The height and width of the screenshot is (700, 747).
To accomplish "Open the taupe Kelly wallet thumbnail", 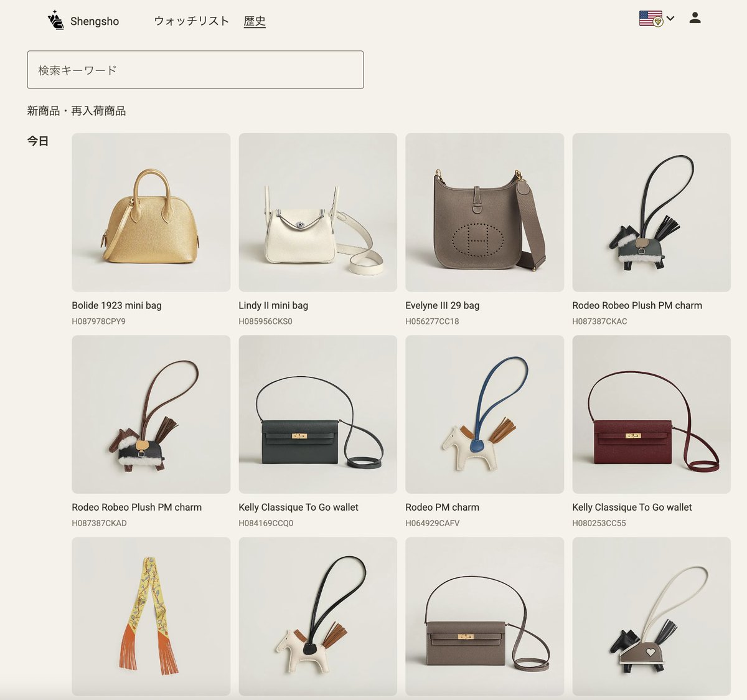I will [485, 617].
